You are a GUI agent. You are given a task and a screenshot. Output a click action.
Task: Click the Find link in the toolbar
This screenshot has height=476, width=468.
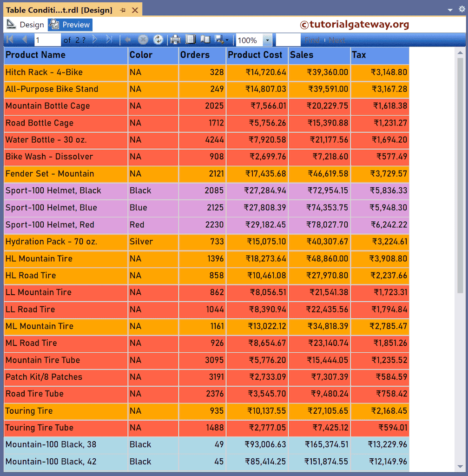313,40
